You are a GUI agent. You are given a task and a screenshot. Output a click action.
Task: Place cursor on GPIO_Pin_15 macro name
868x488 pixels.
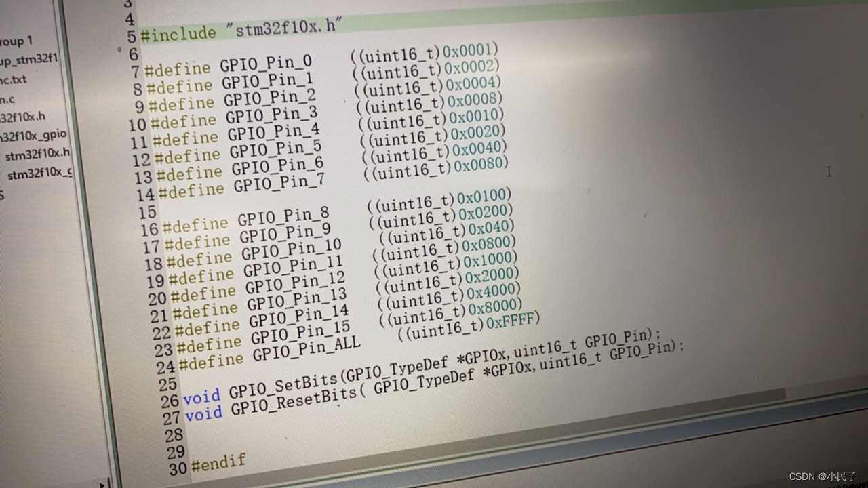tap(301, 333)
